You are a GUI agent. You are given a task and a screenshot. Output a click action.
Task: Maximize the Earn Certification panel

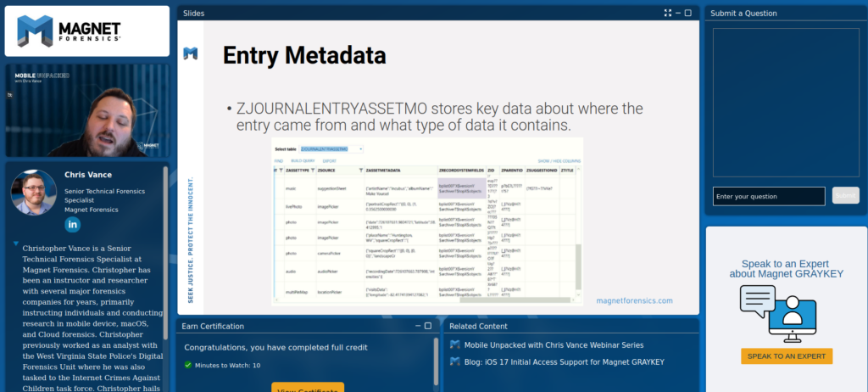[428, 326]
